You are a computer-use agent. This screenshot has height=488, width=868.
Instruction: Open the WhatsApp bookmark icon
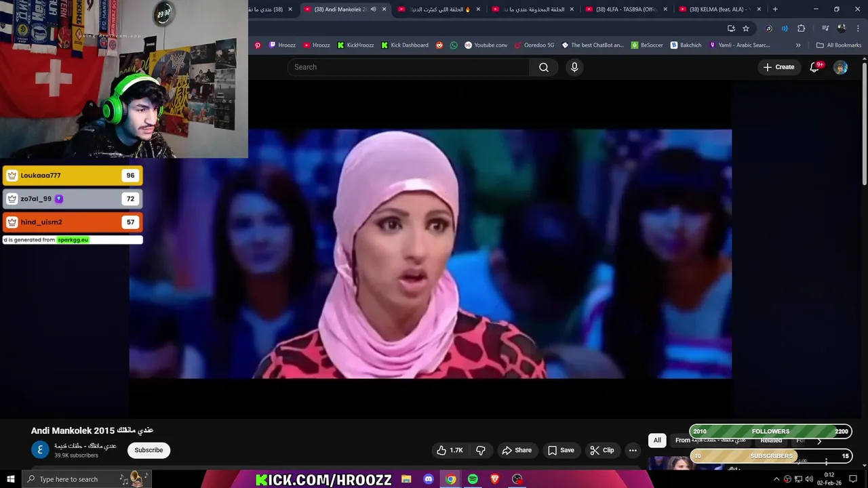454,45
